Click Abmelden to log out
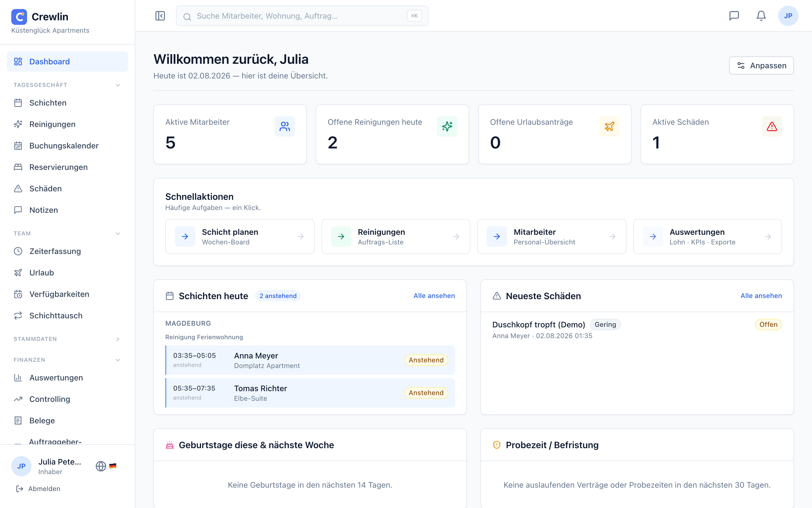Image resolution: width=812 pixels, height=508 pixels. 38,489
